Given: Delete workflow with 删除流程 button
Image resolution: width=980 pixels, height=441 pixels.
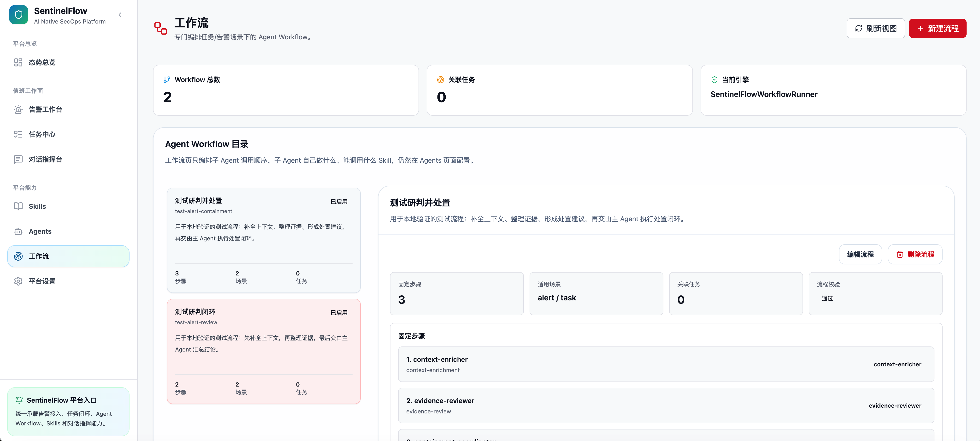Looking at the screenshot, I should click(x=915, y=254).
